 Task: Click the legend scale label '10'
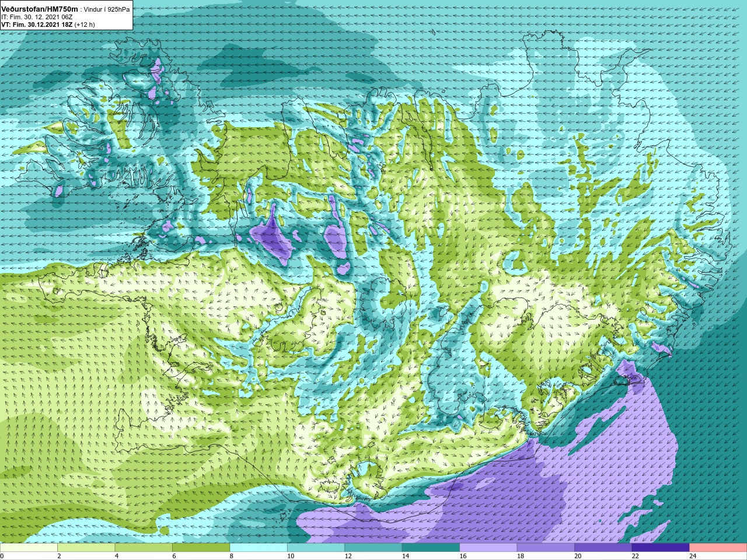[x=291, y=556]
